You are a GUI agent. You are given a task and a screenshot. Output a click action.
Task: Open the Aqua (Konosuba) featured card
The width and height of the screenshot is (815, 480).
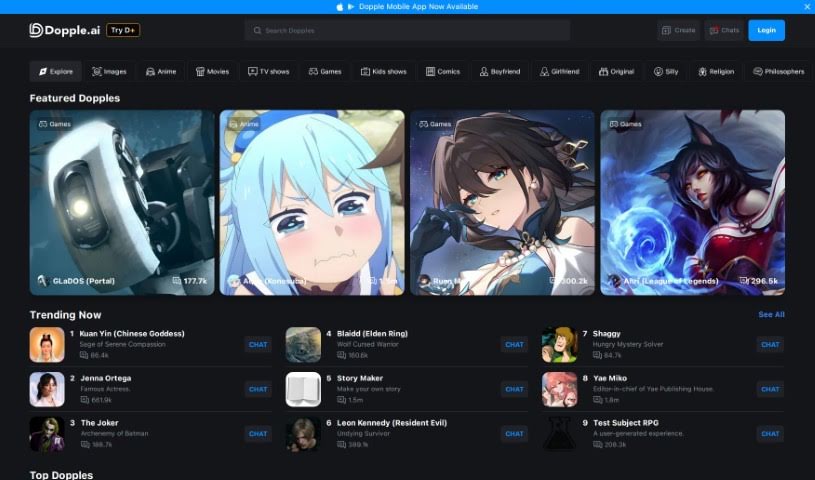(312, 202)
